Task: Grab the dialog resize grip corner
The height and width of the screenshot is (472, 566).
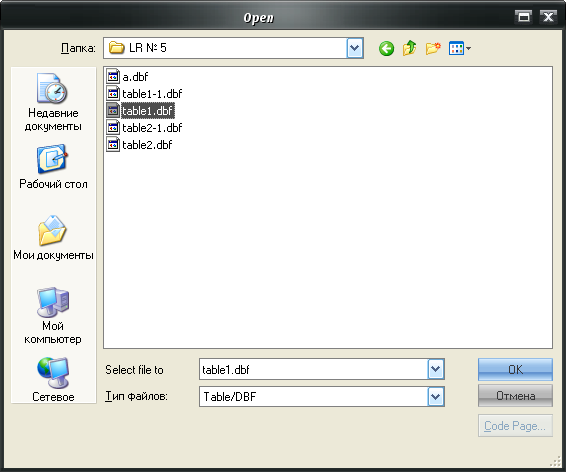Action: click(555, 462)
